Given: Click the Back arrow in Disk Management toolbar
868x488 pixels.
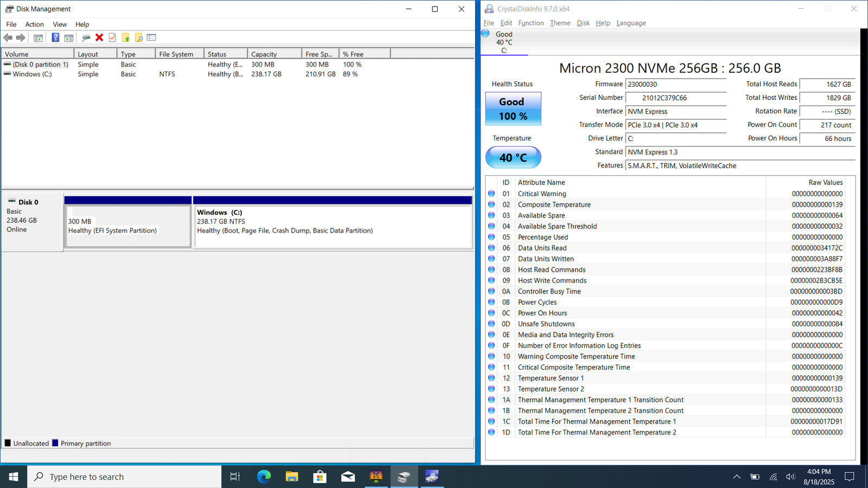Looking at the screenshot, I should (x=8, y=37).
